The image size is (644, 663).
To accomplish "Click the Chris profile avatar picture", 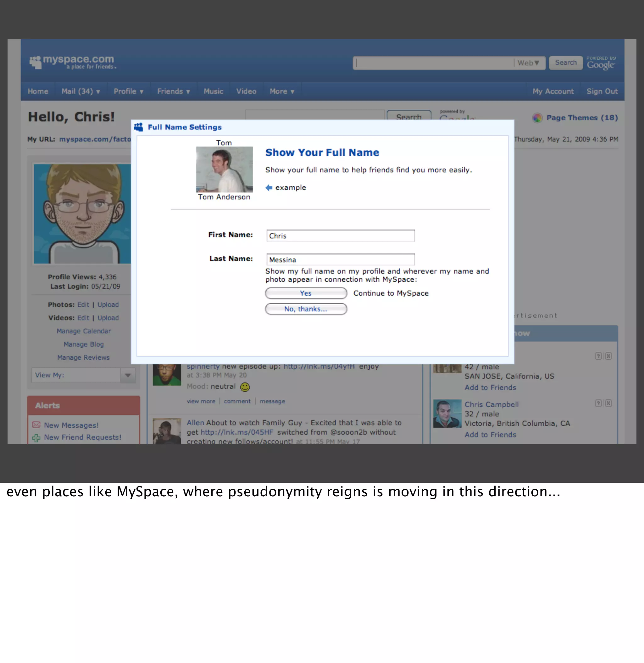I will [82, 214].
